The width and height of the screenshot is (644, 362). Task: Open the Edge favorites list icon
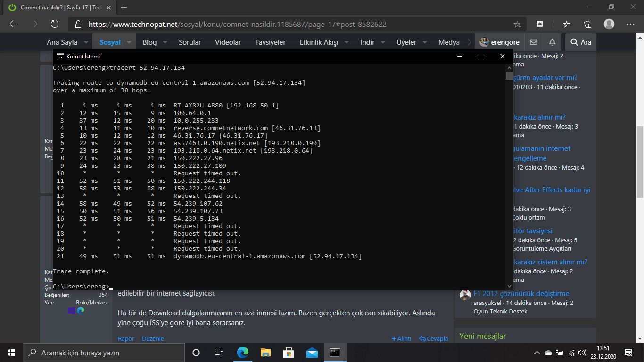[x=567, y=24]
